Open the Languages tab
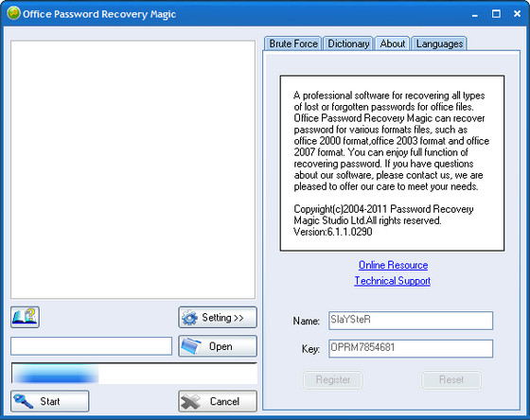Screen dimensions: 530x420 pyautogui.click(x=439, y=44)
